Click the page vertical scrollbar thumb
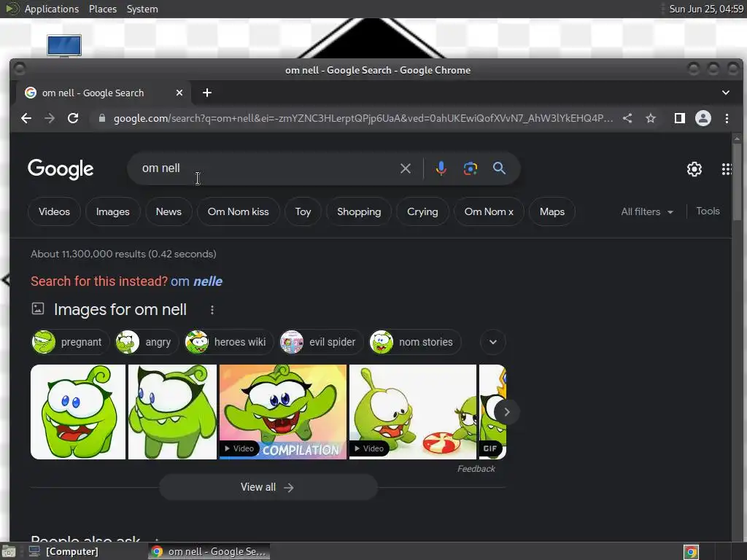Image resolution: width=747 pixels, height=560 pixels. click(x=737, y=181)
